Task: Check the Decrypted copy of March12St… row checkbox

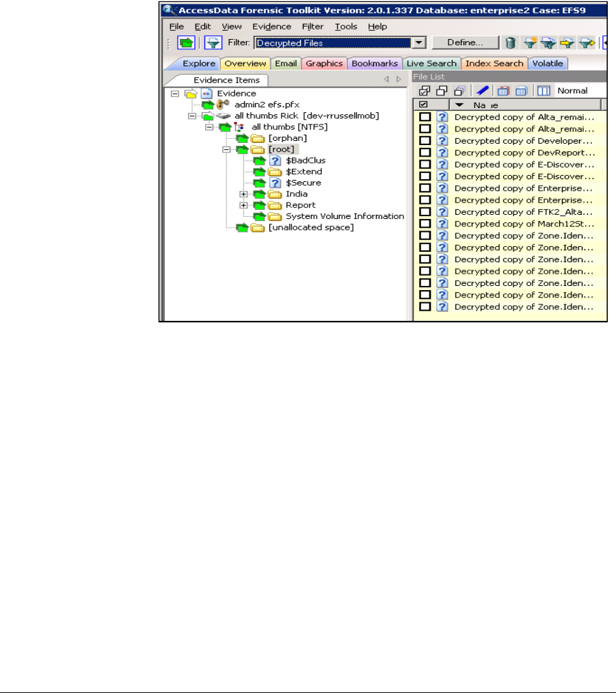Action: (425, 224)
